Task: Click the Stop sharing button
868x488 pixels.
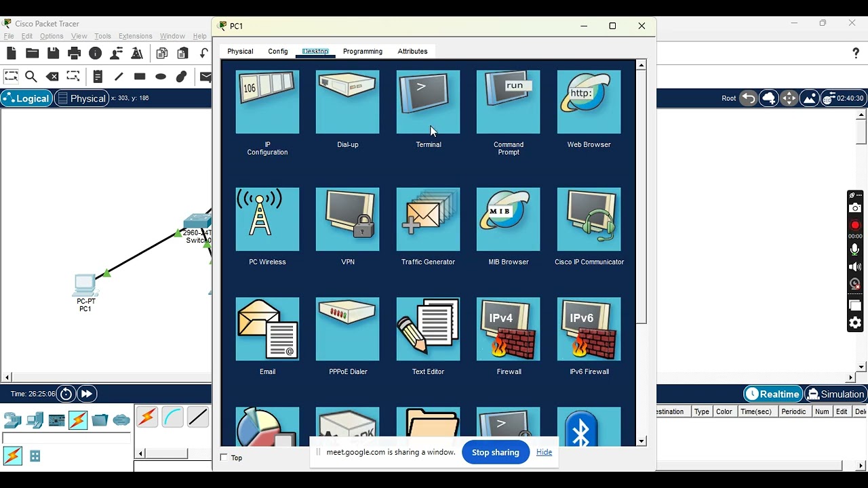Action: pos(496,452)
